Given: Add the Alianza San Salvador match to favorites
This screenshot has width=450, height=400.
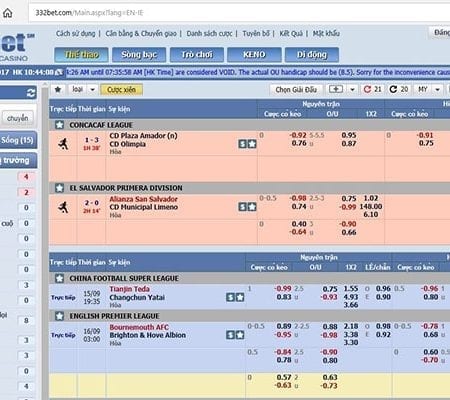Looking at the screenshot, I should click(252, 207).
